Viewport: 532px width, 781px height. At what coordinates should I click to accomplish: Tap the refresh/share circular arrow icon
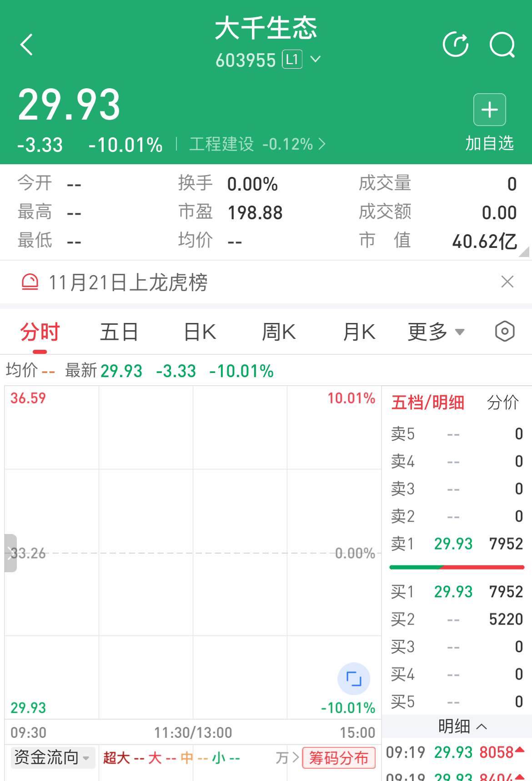(456, 45)
